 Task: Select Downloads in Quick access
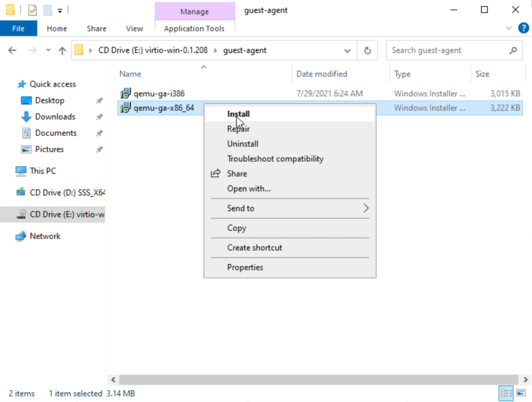(x=55, y=116)
